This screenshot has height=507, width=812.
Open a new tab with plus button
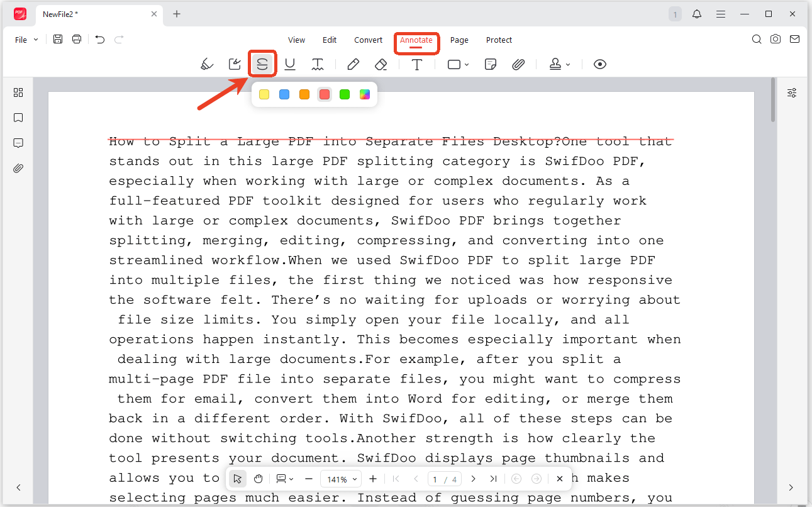tap(177, 14)
